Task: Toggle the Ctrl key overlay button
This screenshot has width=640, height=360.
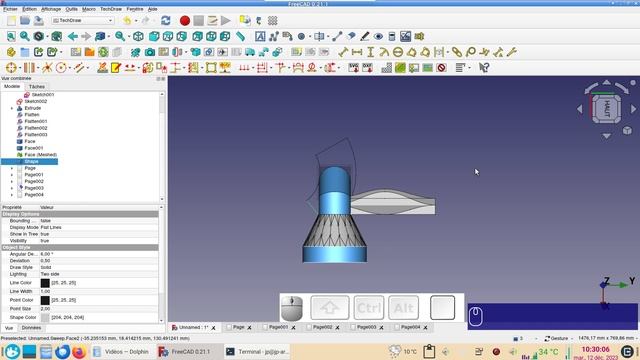Action: 369,308
